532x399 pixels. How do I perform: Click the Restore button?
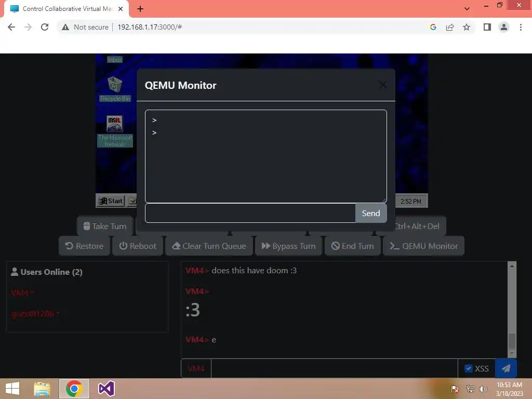[84, 246]
